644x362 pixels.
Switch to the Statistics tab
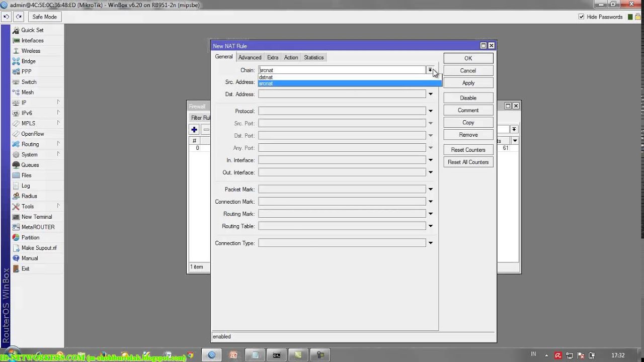tap(314, 57)
